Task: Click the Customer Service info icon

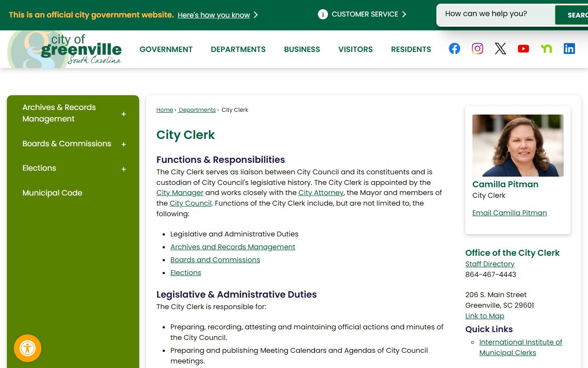Action: tap(323, 14)
